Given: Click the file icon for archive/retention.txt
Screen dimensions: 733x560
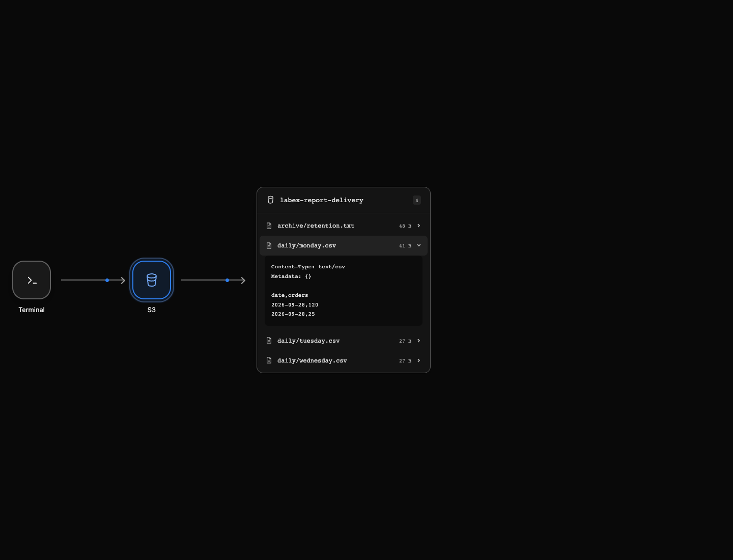Looking at the screenshot, I should (x=269, y=226).
